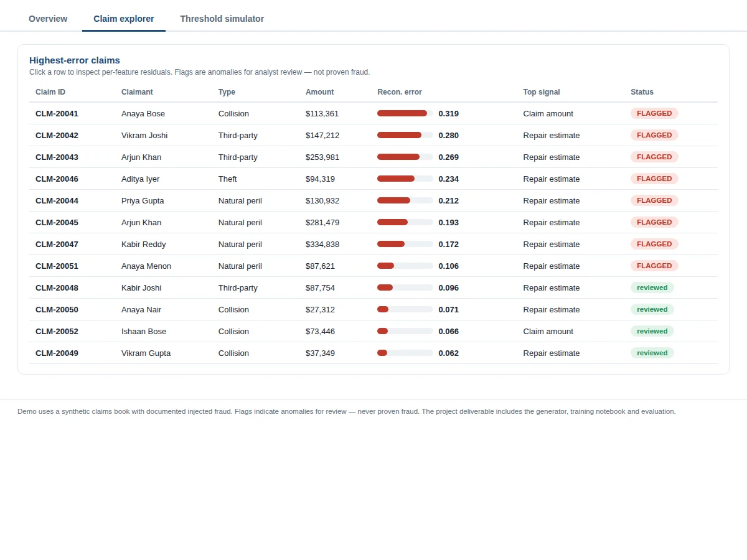Image resolution: width=747 pixels, height=560 pixels.
Task: Click the amount $281,479
Action: tap(322, 222)
